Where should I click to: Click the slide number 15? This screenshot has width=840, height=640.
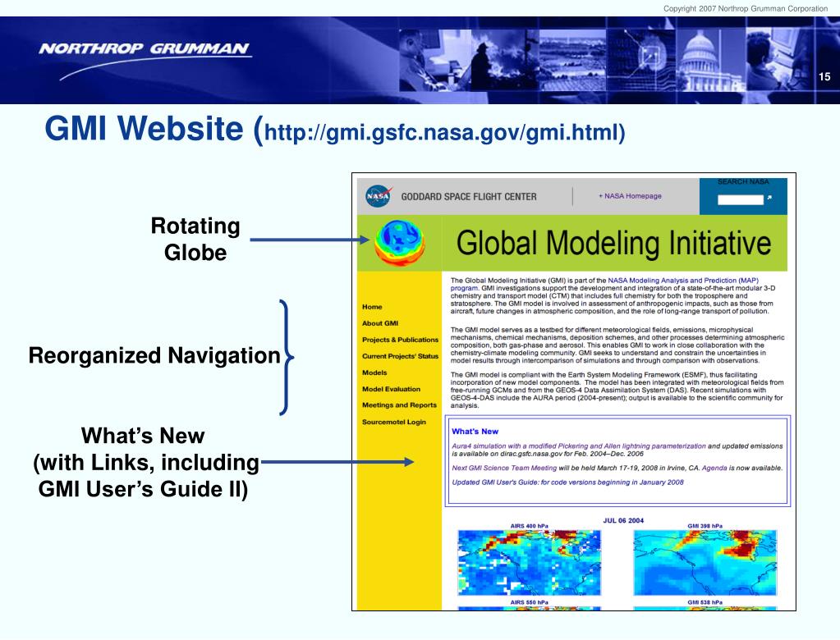824,76
